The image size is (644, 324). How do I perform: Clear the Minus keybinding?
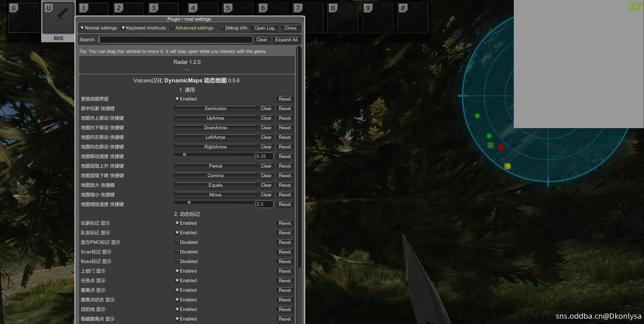266,195
